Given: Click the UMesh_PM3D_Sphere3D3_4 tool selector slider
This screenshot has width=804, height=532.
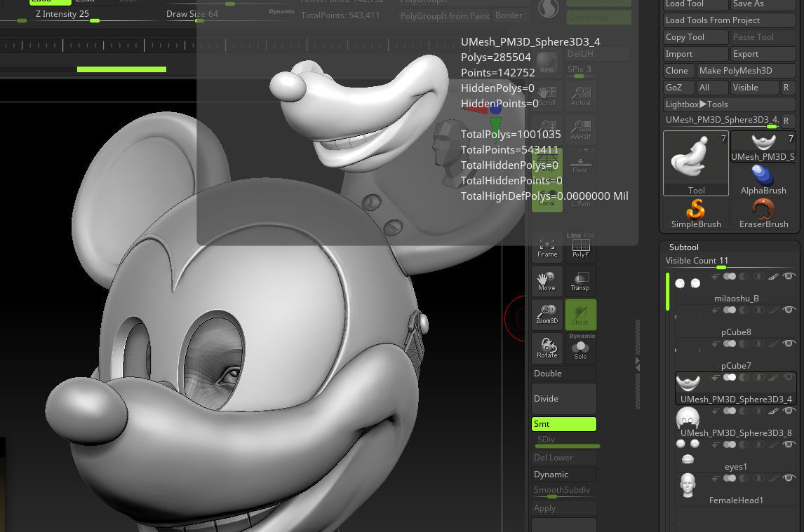Looking at the screenshot, I should pos(721,121).
